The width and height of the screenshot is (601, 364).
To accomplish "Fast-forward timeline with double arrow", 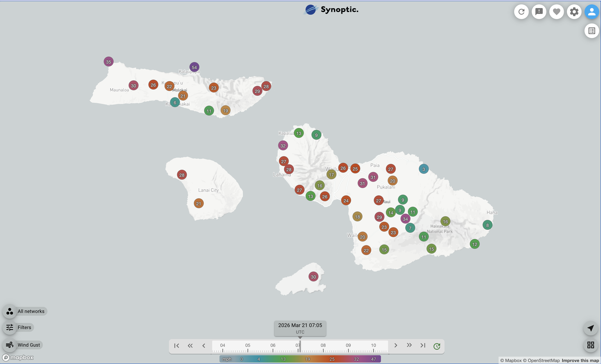I will 409,345.
